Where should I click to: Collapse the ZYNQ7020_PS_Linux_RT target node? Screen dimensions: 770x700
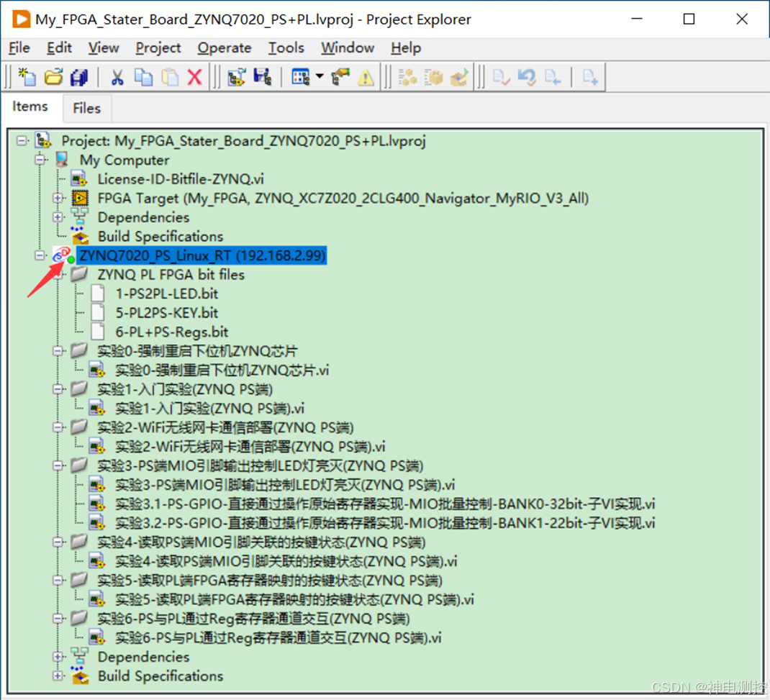(x=40, y=255)
